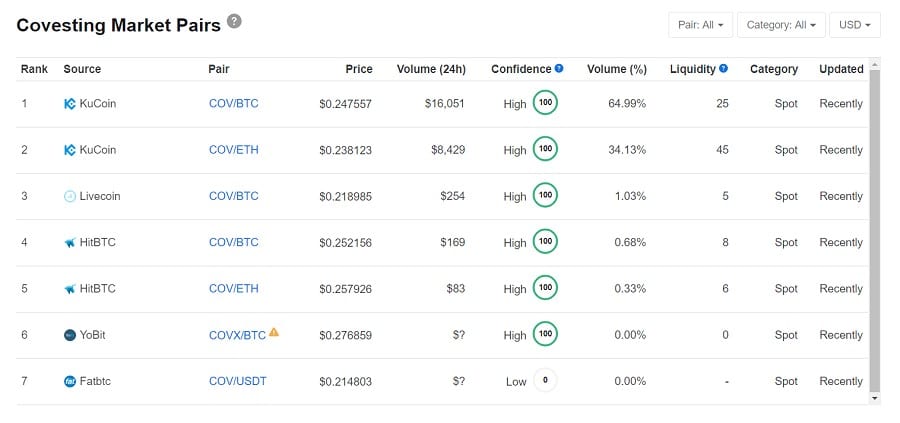Sort table by Volume (24h) header
900x423 pixels.
click(431, 69)
